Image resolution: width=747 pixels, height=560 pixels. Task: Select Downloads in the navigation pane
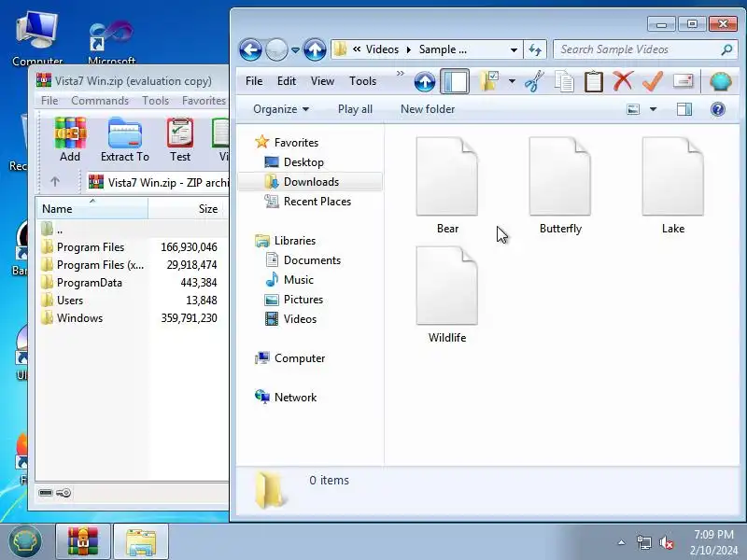311,182
